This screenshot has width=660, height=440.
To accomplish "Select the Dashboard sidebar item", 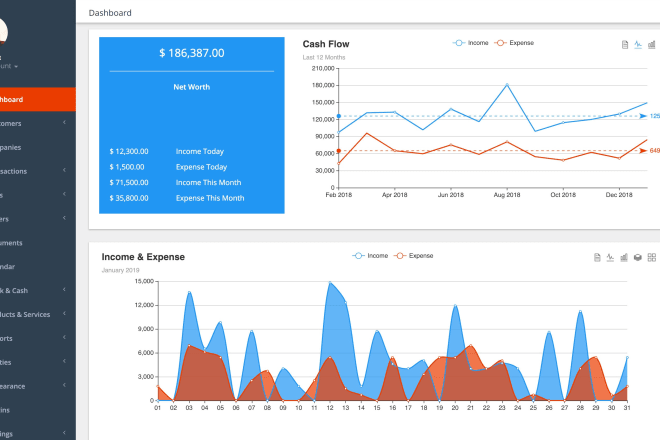I will tap(37, 100).
